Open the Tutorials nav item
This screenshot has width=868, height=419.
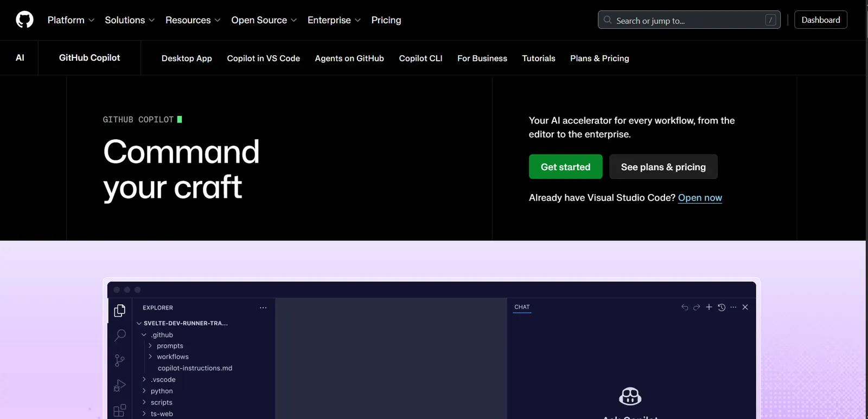point(539,59)
